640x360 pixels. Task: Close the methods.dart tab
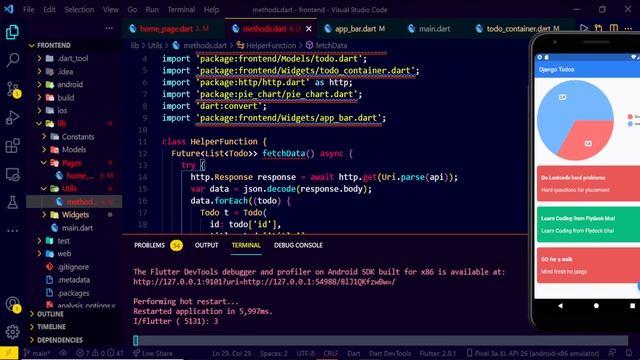309,29
